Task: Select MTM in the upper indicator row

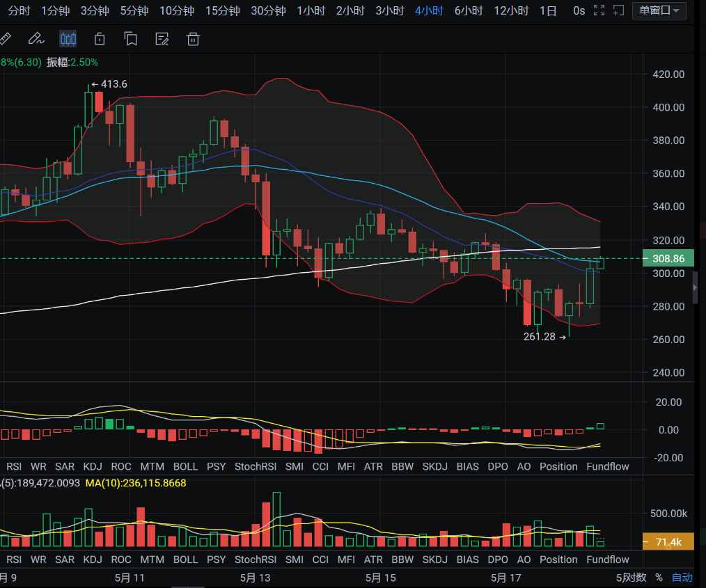Action: [152, 466]
